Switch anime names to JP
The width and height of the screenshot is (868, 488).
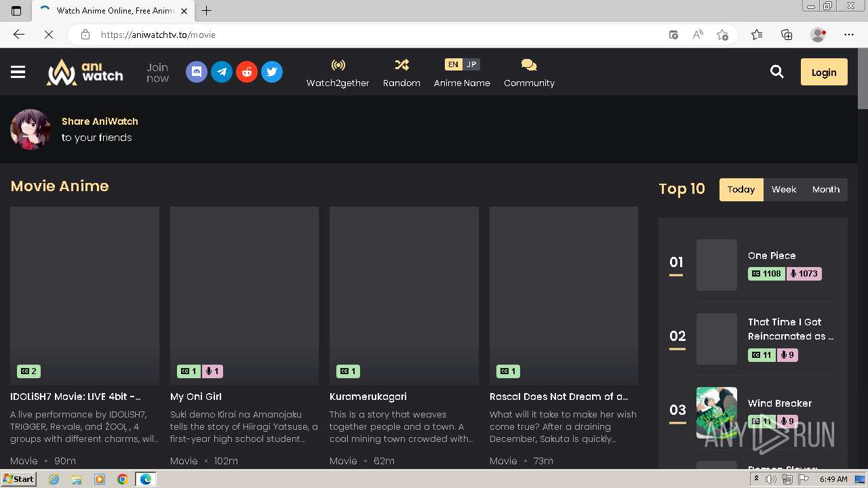click(x=471, y=64)
